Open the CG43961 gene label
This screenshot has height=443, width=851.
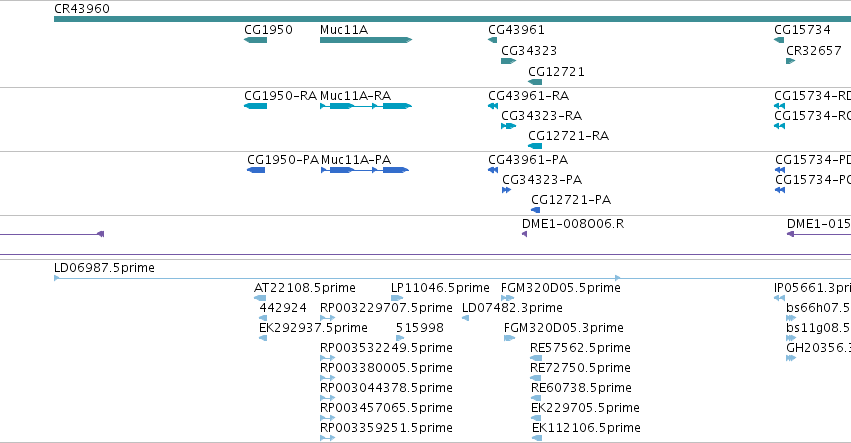(x=516, y=30)
